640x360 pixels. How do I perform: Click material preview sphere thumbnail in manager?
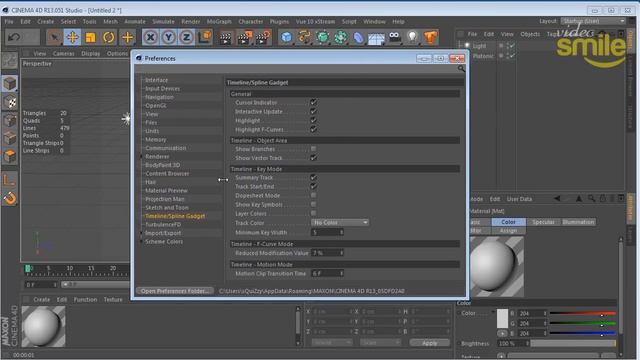(43, 327)
